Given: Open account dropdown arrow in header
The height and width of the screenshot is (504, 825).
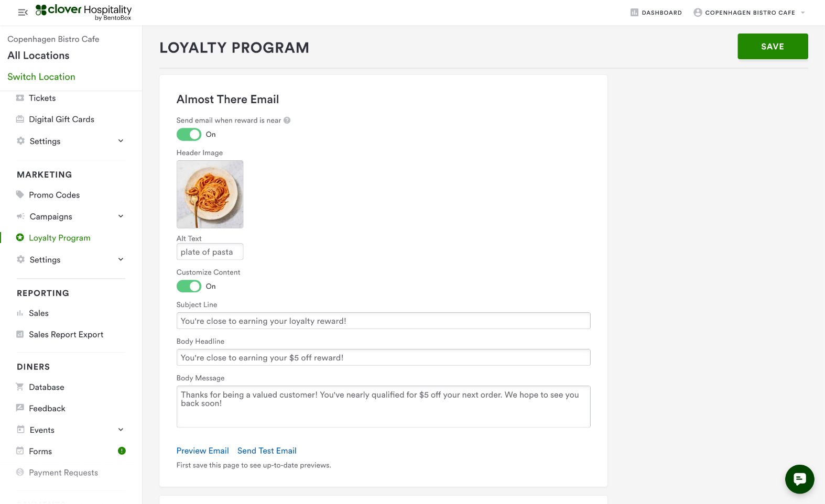Looking at the screenshot, I should click(x=803, y=13).
